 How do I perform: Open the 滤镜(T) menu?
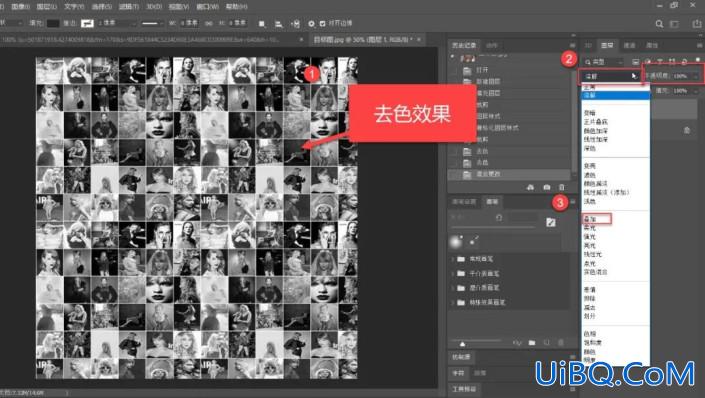(x=129, y=6)
